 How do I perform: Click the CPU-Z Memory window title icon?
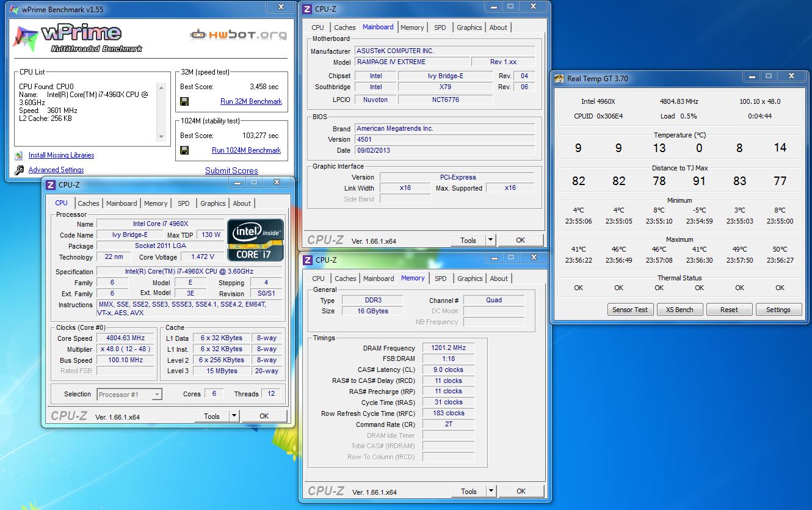(308, 260)
